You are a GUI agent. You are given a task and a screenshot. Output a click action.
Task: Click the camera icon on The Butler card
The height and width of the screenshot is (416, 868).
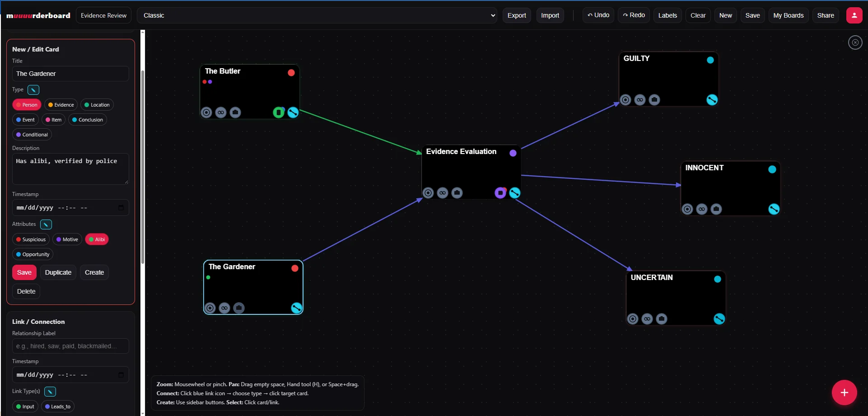point(235,112)
